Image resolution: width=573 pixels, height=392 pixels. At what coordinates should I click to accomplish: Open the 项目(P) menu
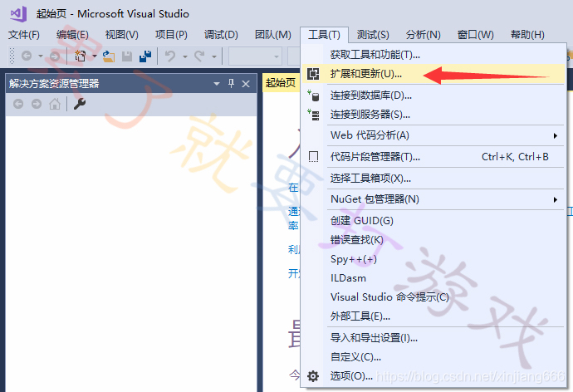coord(171,35)
